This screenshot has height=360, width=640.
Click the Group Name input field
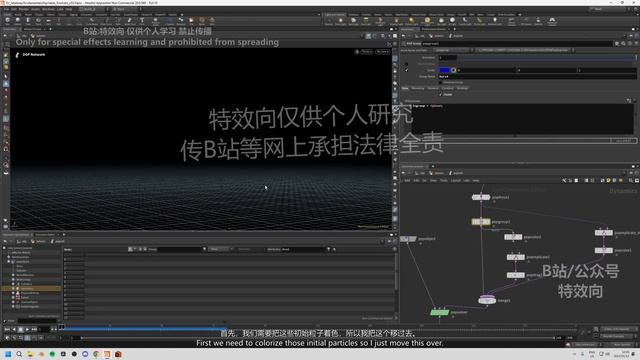tap(537, 76)
